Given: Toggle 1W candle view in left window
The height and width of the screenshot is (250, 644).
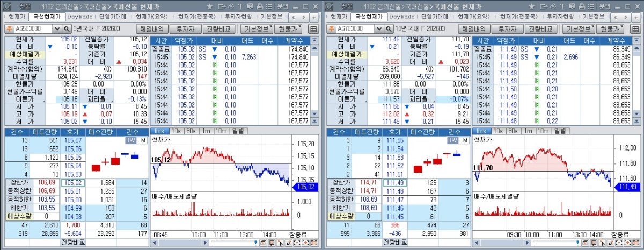Looking at the screenshot, I should click(130, 140).
